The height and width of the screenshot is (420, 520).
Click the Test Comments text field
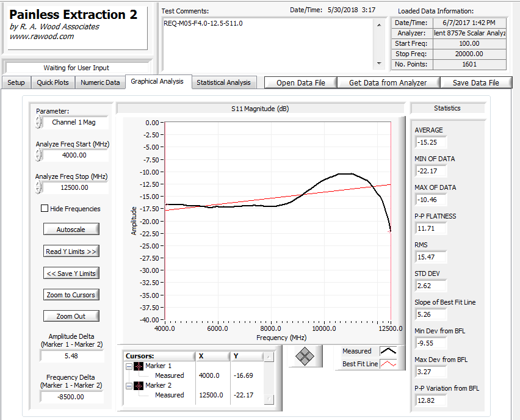click(x=268, y=45)
